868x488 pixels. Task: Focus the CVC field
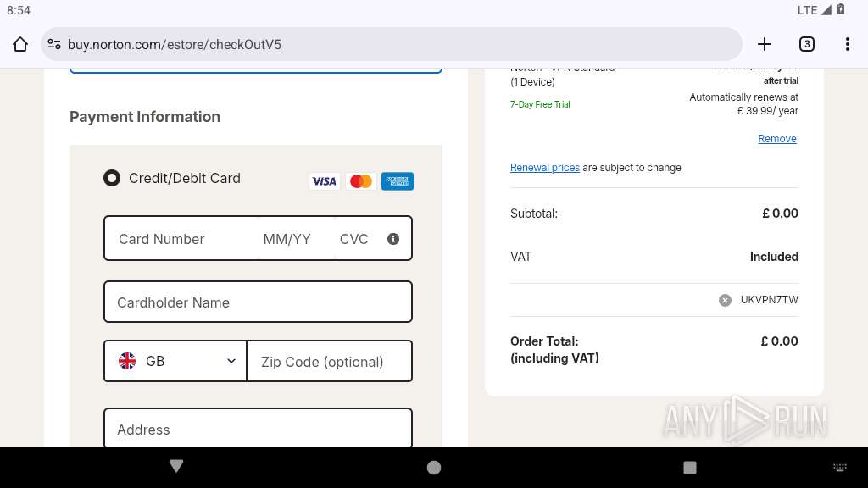coord(353,239)
